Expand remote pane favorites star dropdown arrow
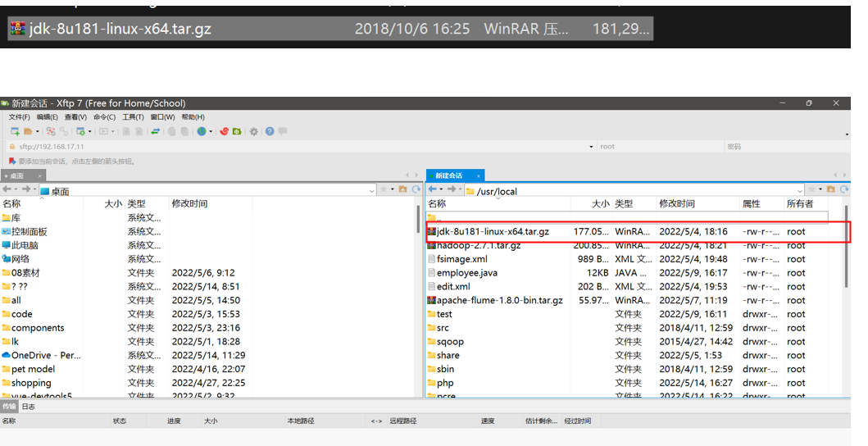 coord(820,189)
